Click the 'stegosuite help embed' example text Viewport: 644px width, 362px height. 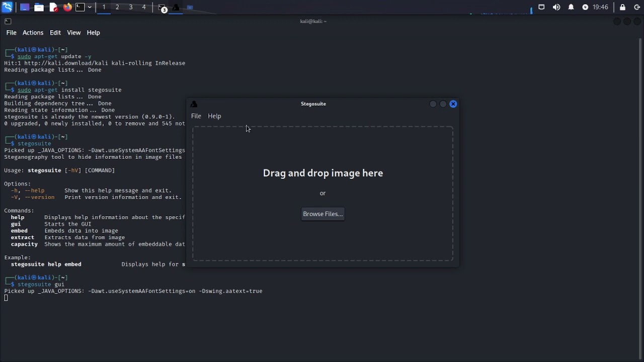(x=46, y=264)
